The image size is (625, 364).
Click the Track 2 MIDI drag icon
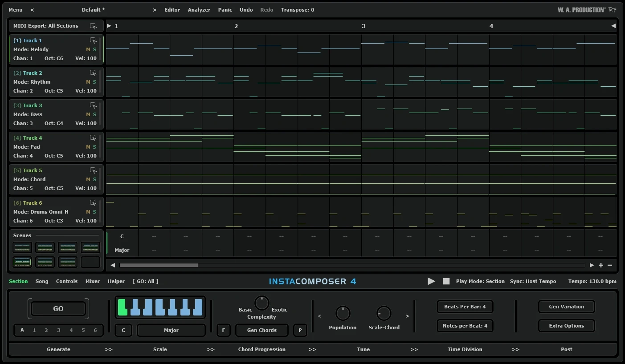pos(93,73)
